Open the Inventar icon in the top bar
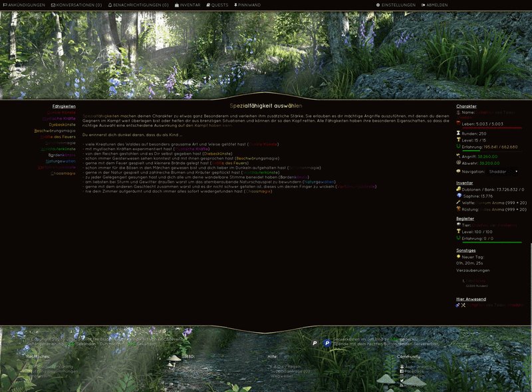This screenshot has height=392, width=532. pos(178,5)
